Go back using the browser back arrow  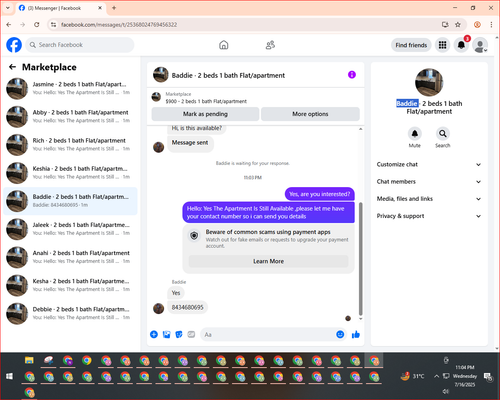coord(9,25)
